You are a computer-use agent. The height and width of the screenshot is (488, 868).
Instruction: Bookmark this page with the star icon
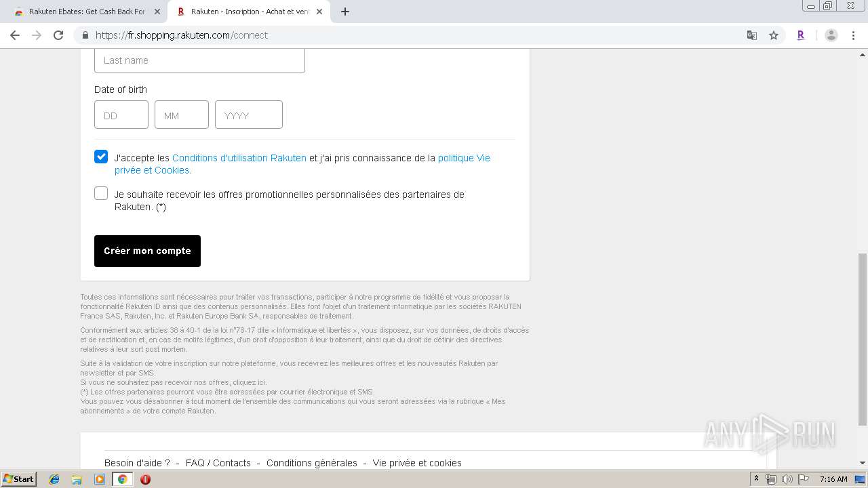(774, 35)
